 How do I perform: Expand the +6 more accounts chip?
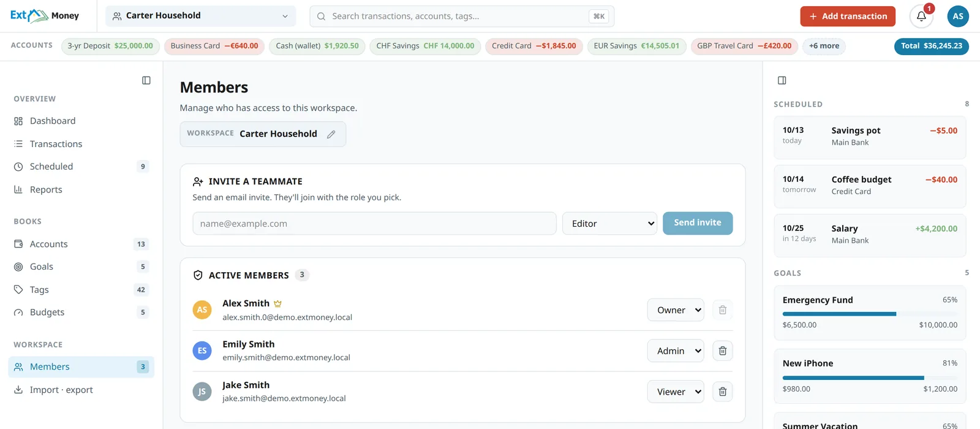824,46
